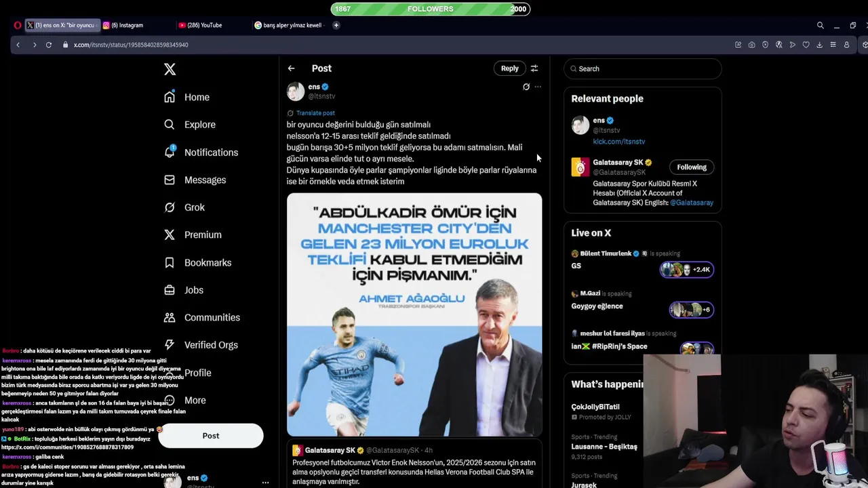Reload the page
This screenshot has height=488, width=868.
click(49, 45)
